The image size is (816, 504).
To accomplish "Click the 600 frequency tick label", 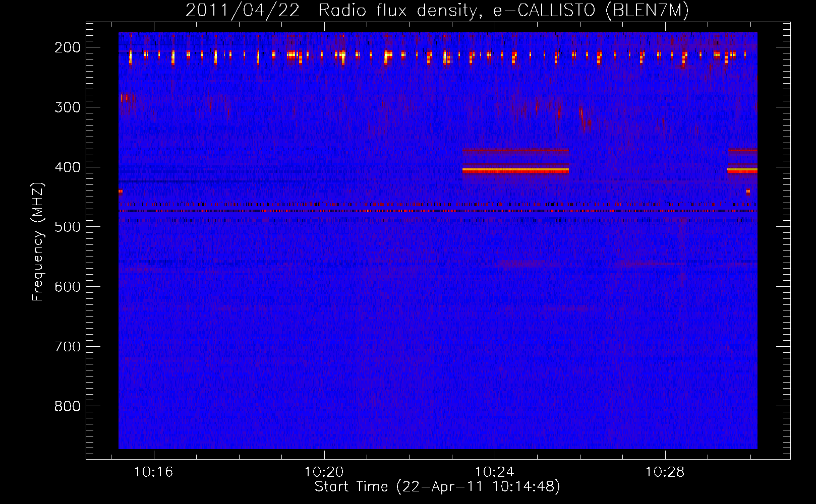I will [x=68, y=287].
